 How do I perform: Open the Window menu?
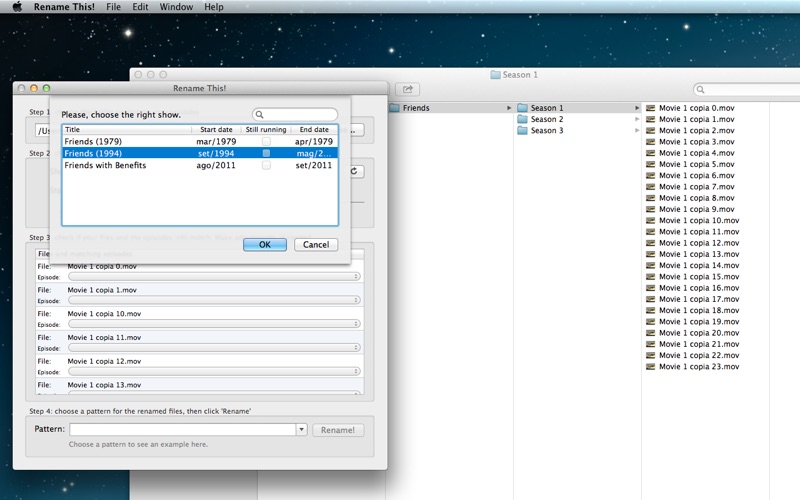tap(176, 7)
